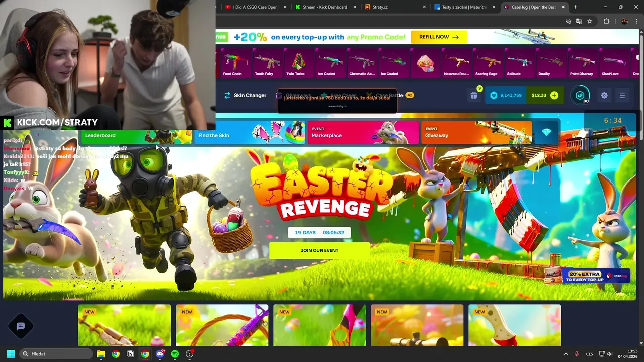Open a new browser tab
Image resolution: width=644 pixels, height=362 pixels.
pos(575,7)
